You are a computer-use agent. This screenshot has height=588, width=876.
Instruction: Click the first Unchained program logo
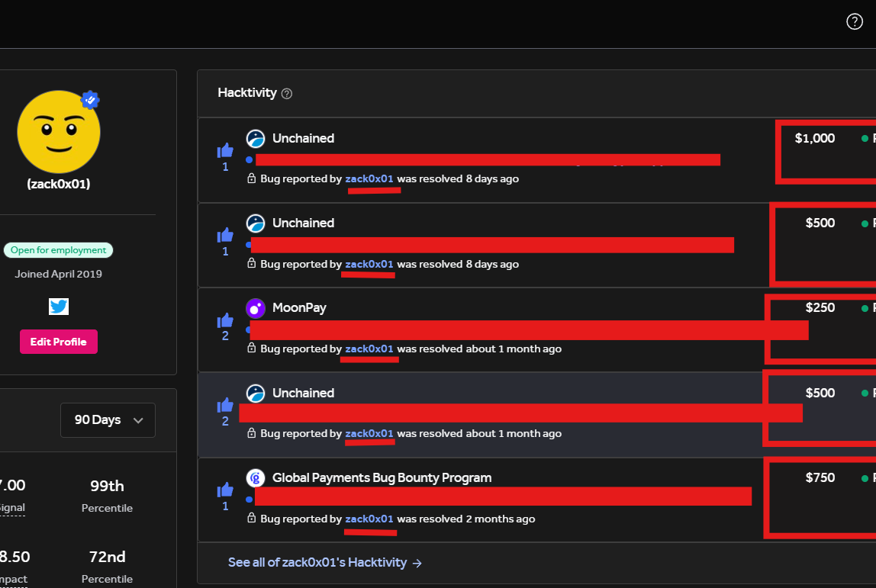tap(256, 139)
